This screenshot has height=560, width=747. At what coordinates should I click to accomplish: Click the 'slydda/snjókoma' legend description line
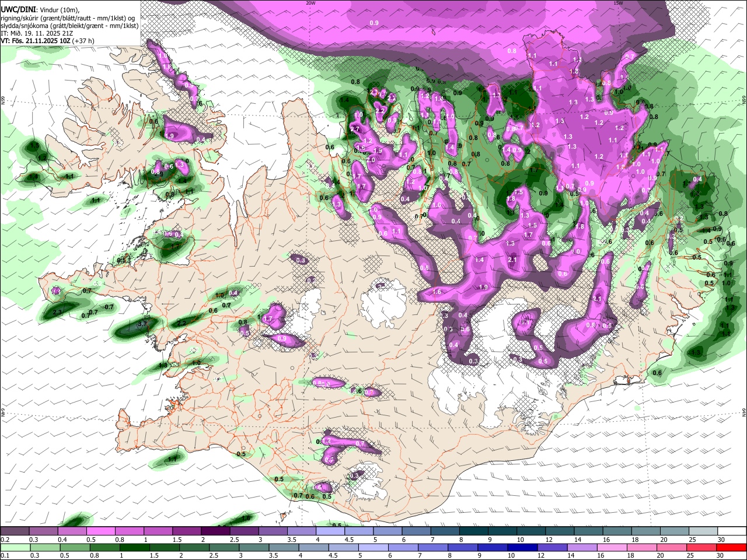pyautogui.click(x=69, y=26)
